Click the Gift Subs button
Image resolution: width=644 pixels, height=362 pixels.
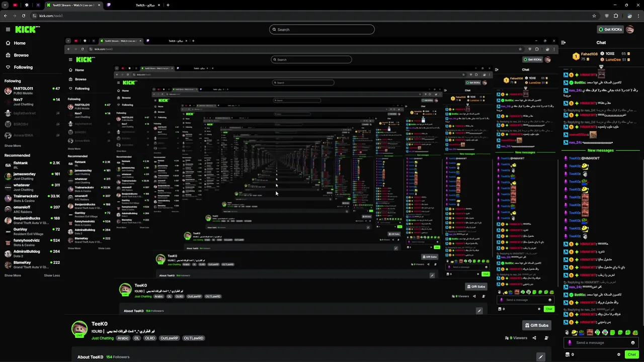[536, 325]
